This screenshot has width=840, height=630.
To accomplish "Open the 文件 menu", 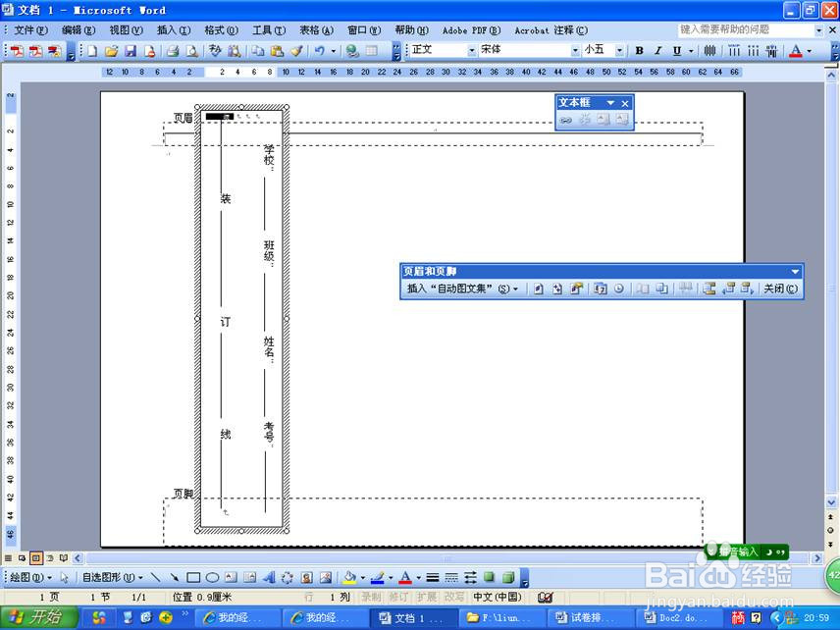I will tap(30, 30).
